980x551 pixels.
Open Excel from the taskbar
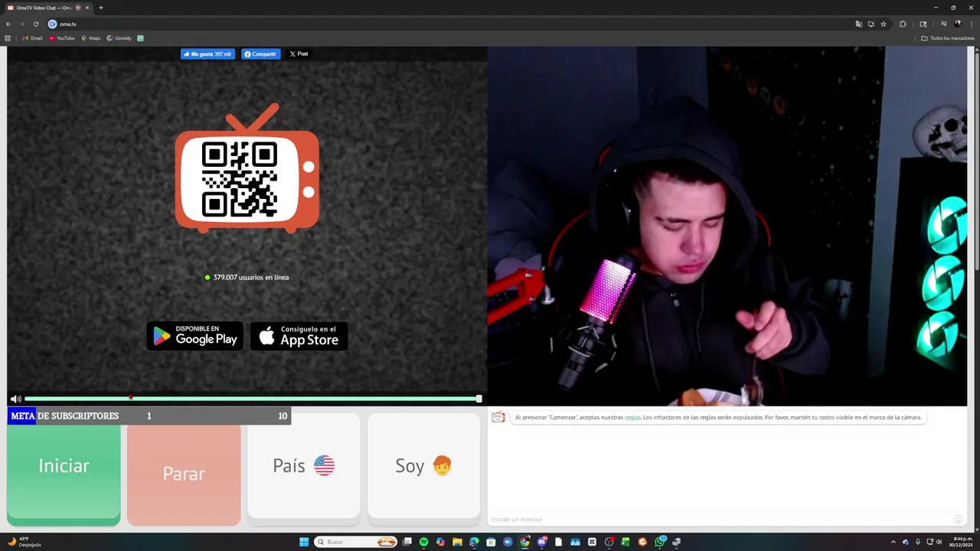point(626,542)
